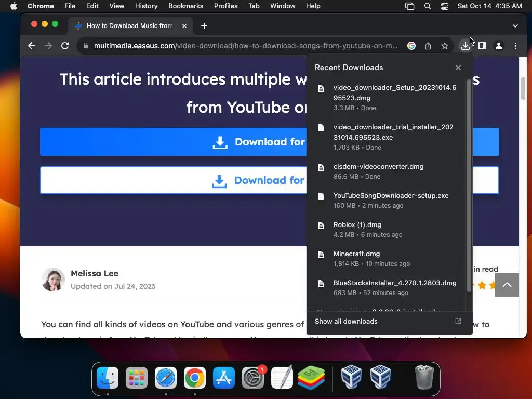Close the How to Download Music tab

tap(184, 26)
